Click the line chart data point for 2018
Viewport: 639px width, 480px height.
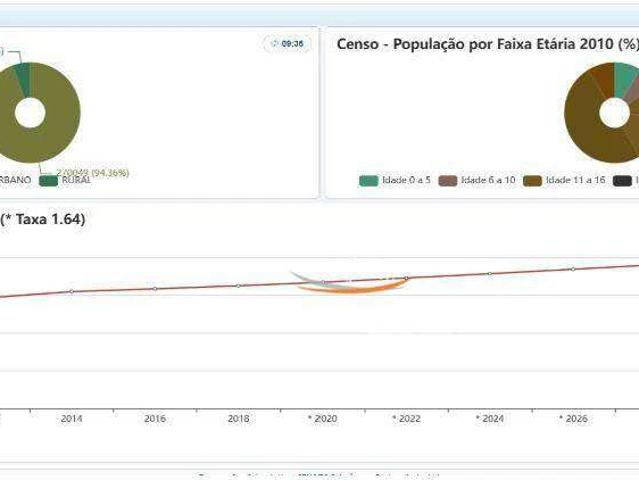238,286
